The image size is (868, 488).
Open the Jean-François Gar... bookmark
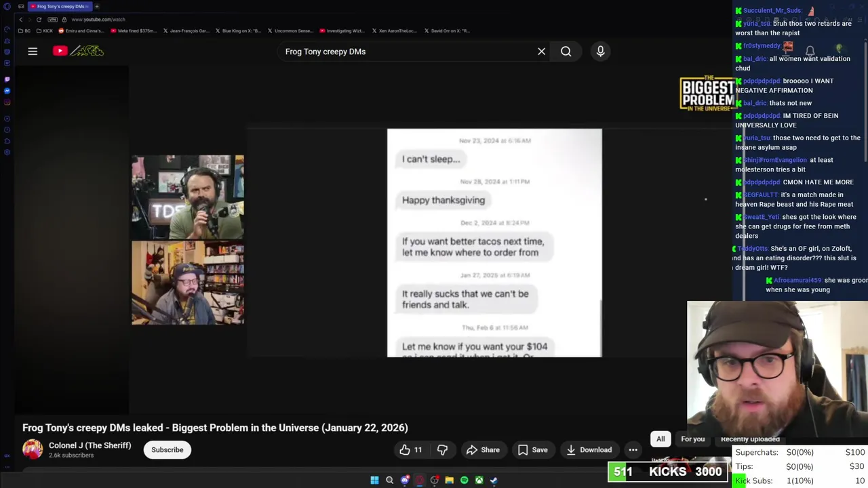[186, 30]
